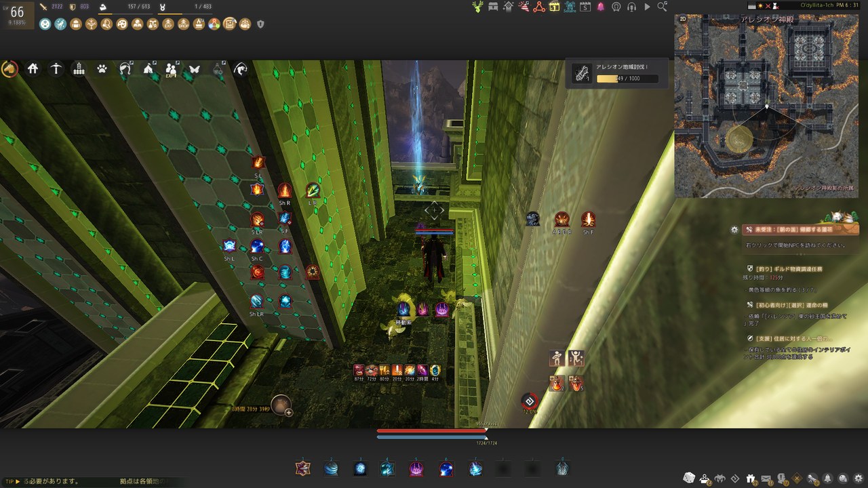Open the orange triangle node network icon
868x488 pixels.
pyautogui.click(x=539, y=7)
